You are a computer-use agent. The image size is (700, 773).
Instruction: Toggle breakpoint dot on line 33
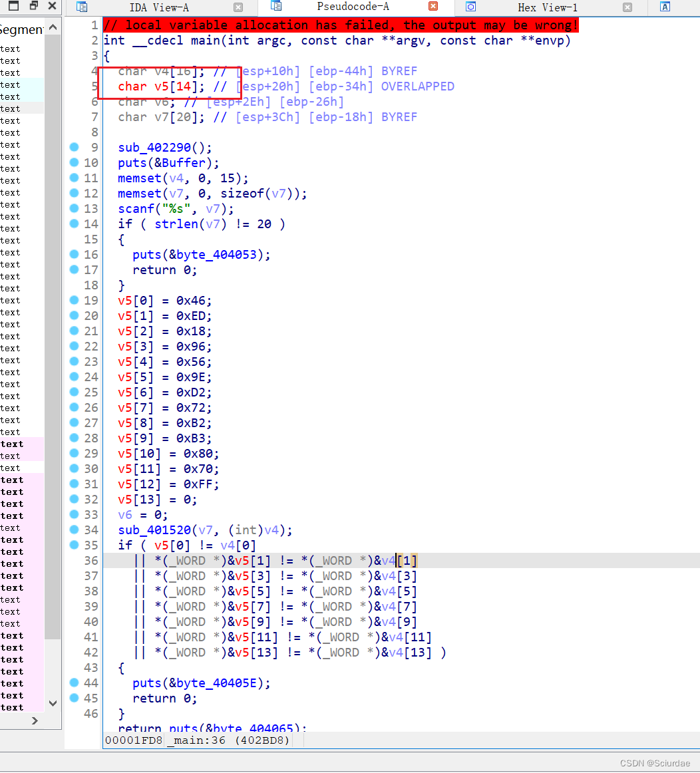point(75,514)
